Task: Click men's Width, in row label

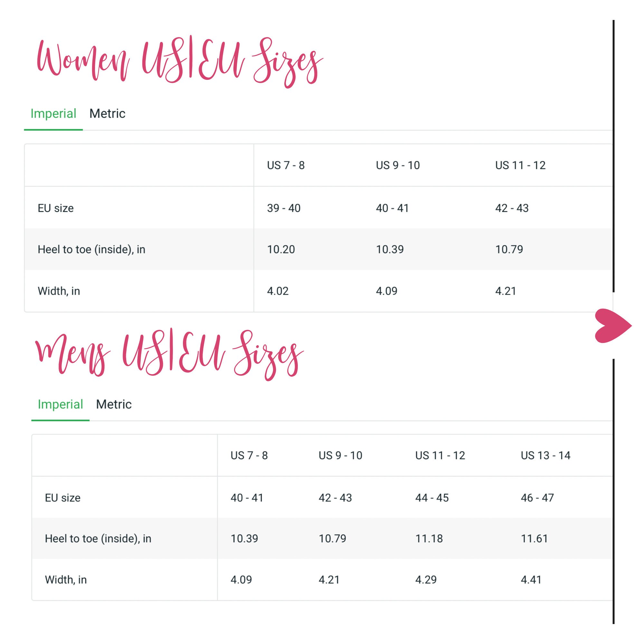Action: coord(66,580)
